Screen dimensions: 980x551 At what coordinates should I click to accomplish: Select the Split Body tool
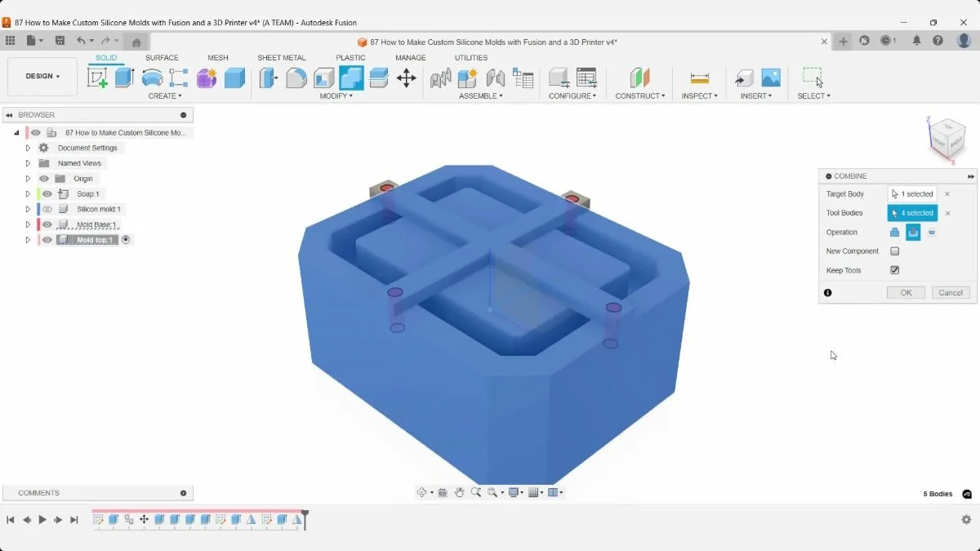(x=378, y=78)
